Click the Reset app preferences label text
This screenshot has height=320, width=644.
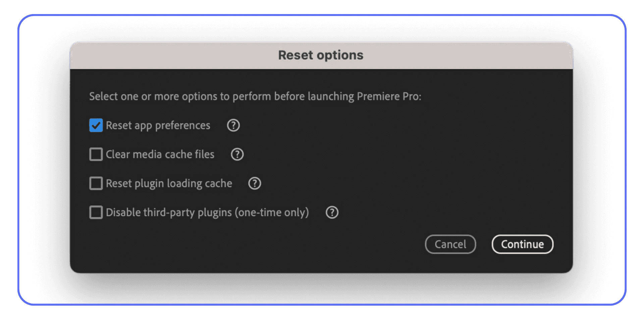pos(158,125)
